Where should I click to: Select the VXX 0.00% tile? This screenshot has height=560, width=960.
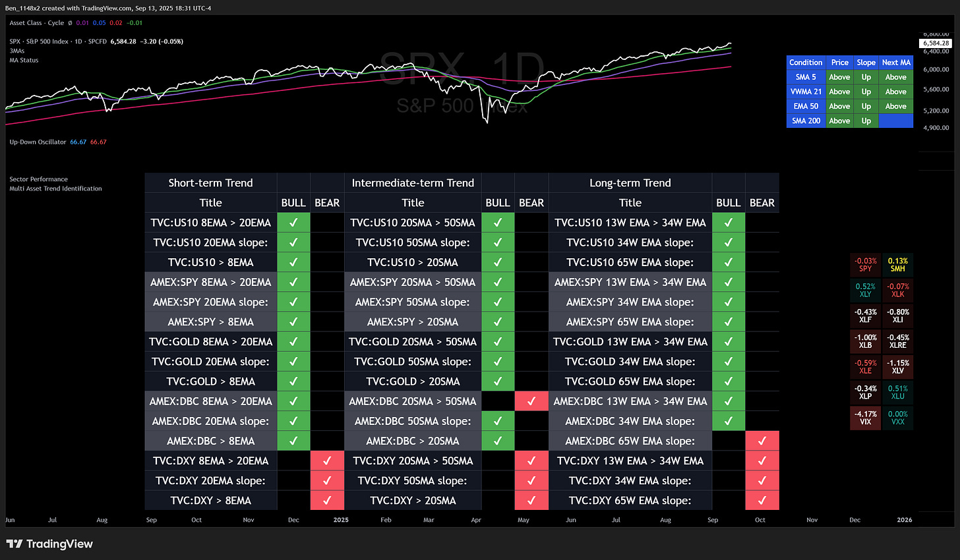tap(897, 418)
